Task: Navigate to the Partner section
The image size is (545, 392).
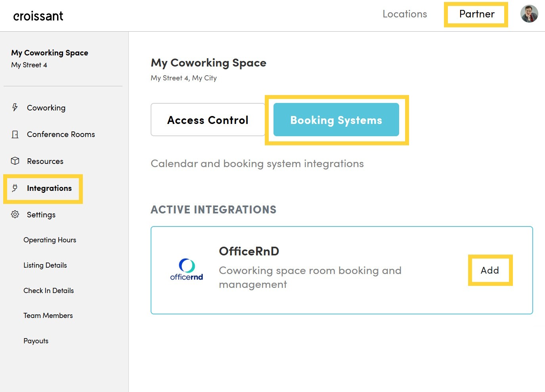Action: pyautogui.click(x=476, y=14)
